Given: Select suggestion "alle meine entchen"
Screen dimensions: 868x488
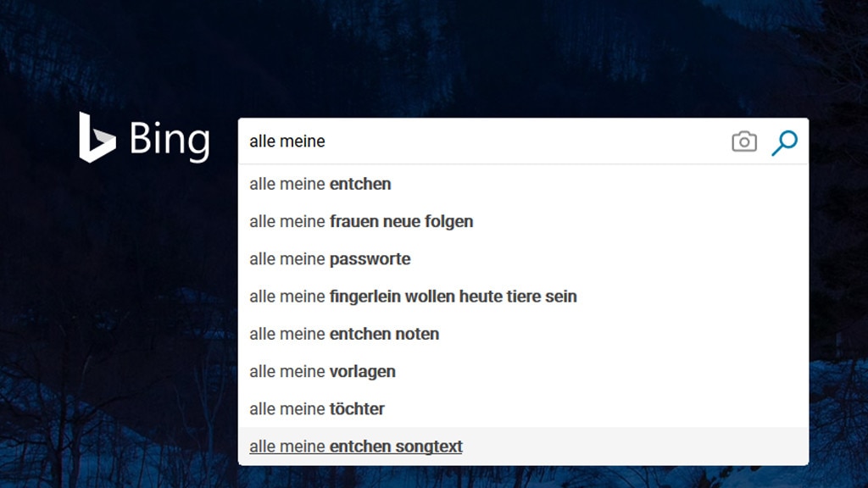Looking at the screenshot, I should pos(523,184).
